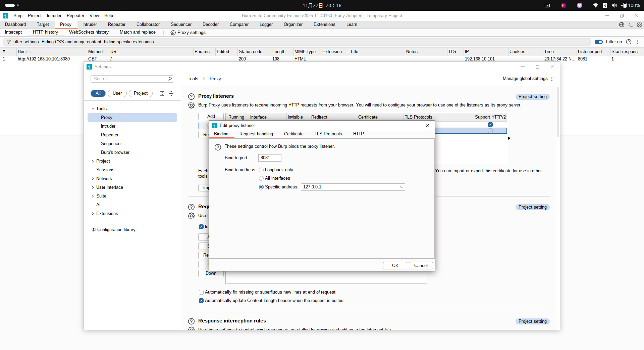This screenshot has width=644, height=350.
Task: Open help icon for Response interception rules
Action: tap(191, 321)
